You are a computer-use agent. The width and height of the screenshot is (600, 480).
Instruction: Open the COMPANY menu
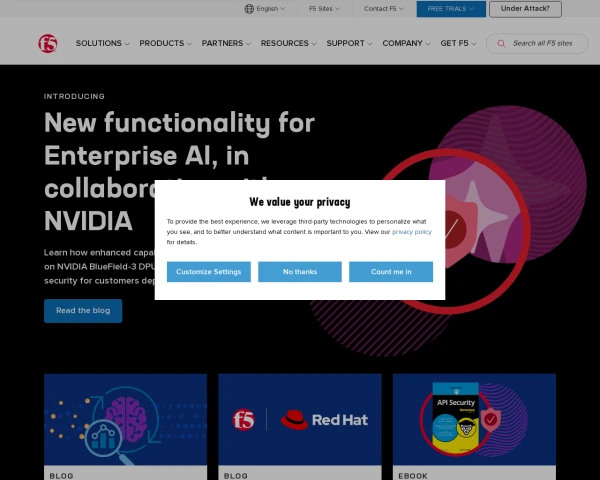406,43
